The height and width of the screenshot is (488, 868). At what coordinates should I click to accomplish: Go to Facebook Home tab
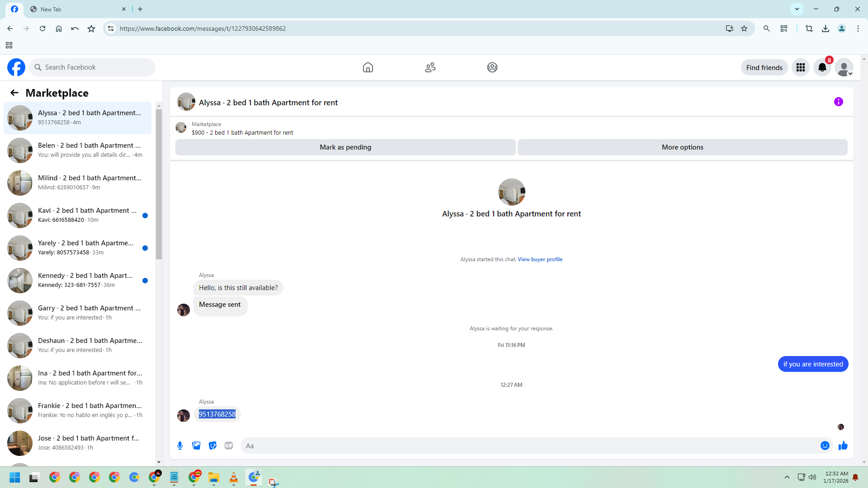368,67
